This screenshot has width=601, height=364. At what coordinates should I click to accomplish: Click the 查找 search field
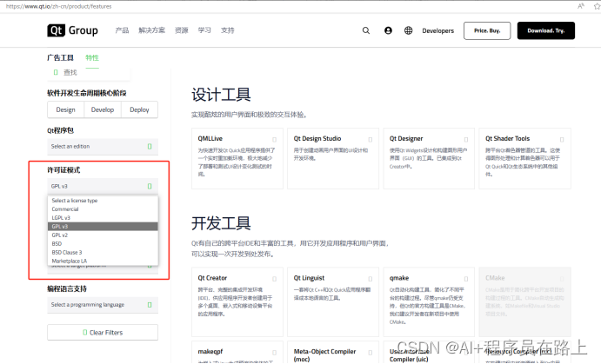[x=89, y=72]
